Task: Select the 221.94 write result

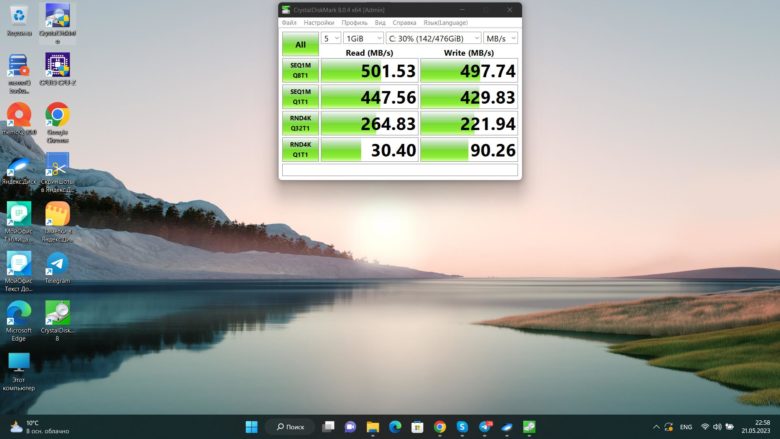Action: coord(469,123)
